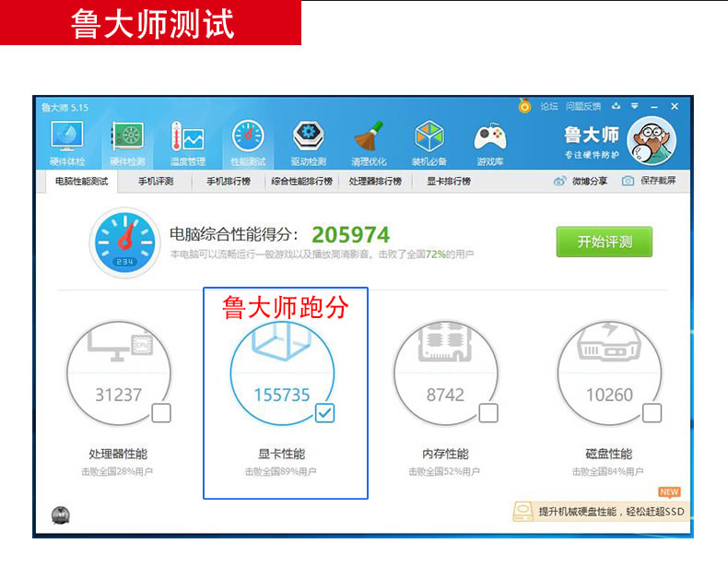Click the 保存截屏 camera icon
The height and width of the screenshot is (567, 728).
coord(628,181)
